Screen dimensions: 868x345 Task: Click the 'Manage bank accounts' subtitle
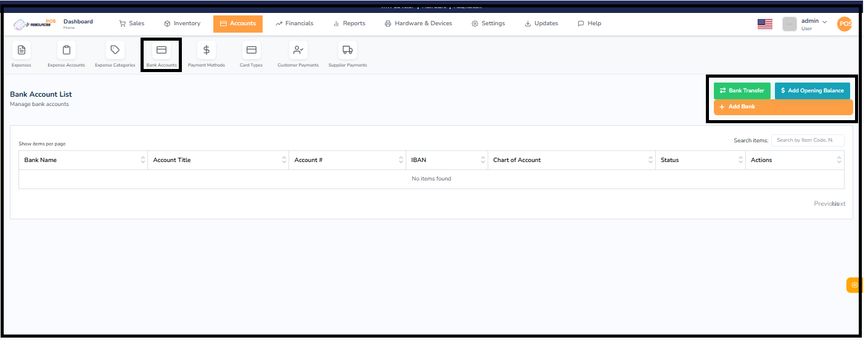click(39, 104)
